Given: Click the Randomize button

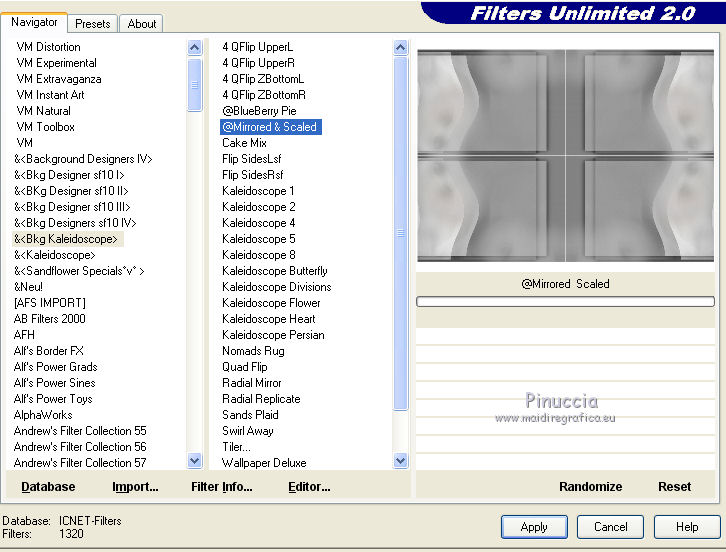Looking at the screenshot, I should point(590,487).
